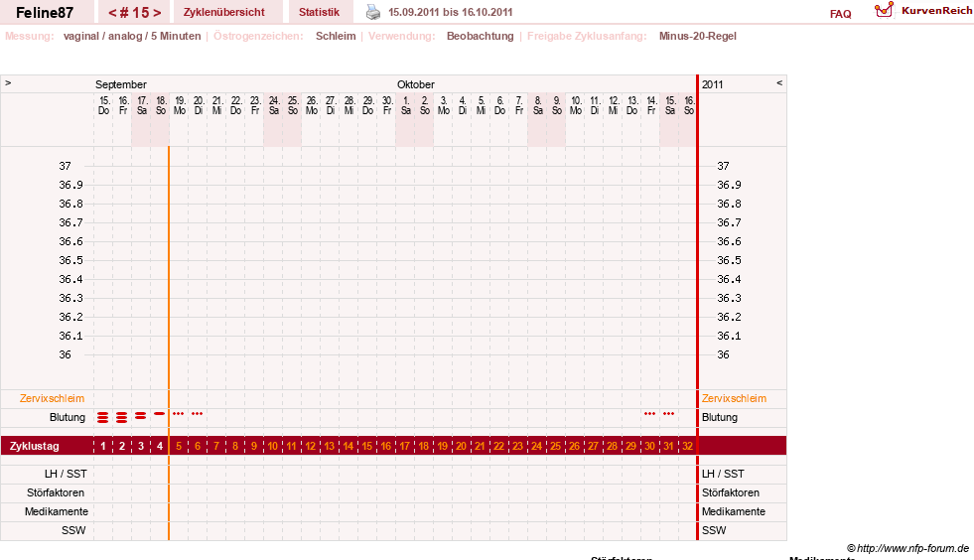Click the left SSW row label
The height and width of the screenshot is (560, 974).
coord(73,531)
